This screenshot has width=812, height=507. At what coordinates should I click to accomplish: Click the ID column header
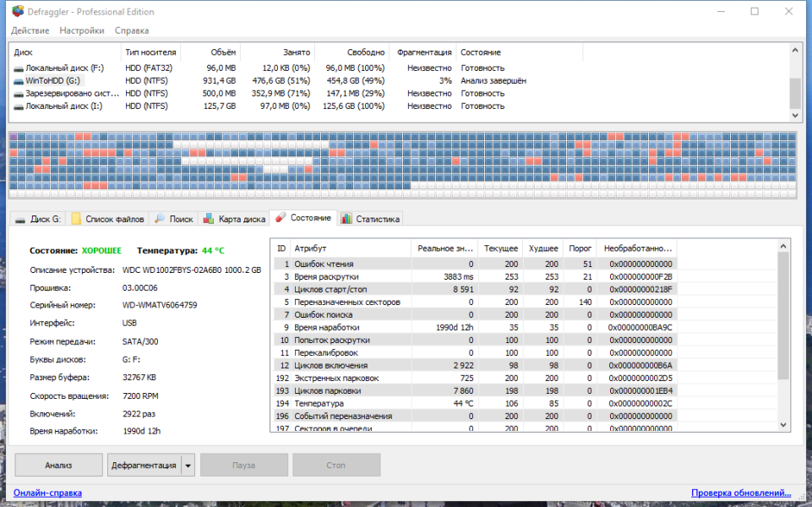(x=281, y=248)
